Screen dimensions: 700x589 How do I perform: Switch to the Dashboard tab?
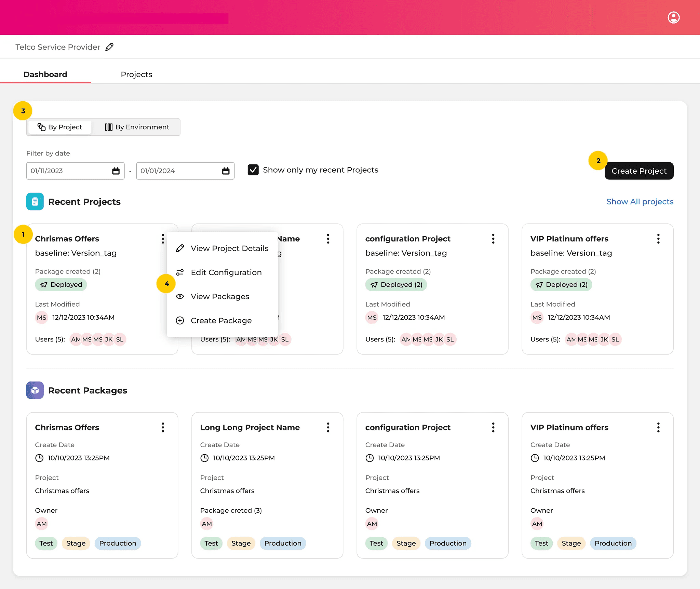pos(45,75)
